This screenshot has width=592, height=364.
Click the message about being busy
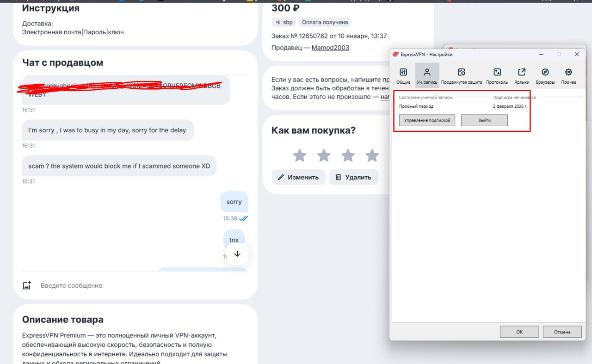[107, 130]
